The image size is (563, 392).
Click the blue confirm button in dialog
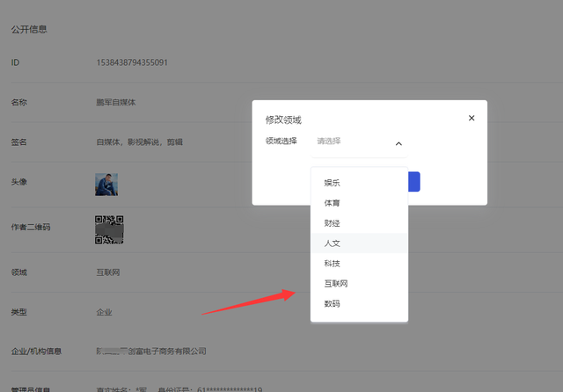pyautogui.click(x=414, y=182)
